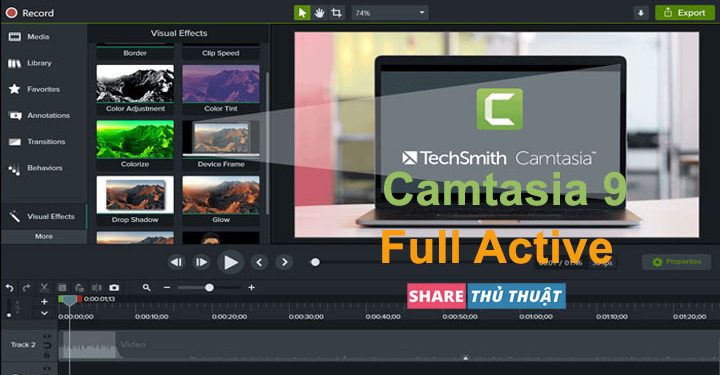Viewport: 720px width, 375px height.
Task: Click the large Play button
Action: [230, 262]
